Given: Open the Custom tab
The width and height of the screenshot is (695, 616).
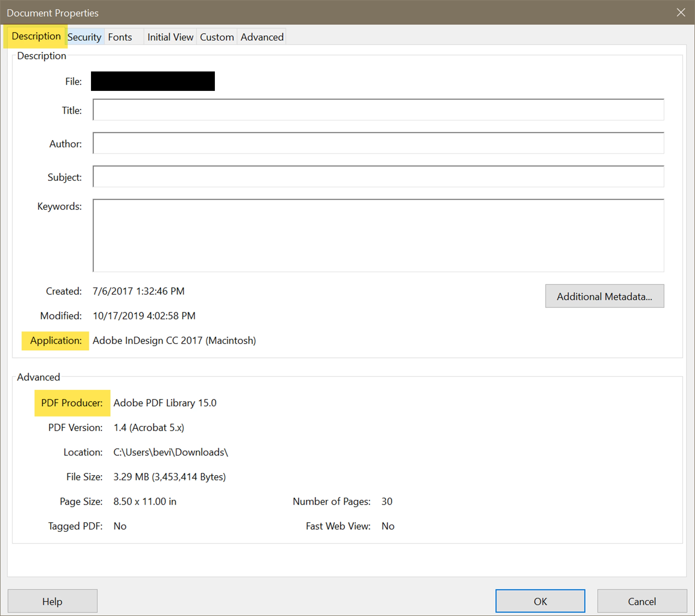Looking at the screenshot, I should [x=217, y=37].
